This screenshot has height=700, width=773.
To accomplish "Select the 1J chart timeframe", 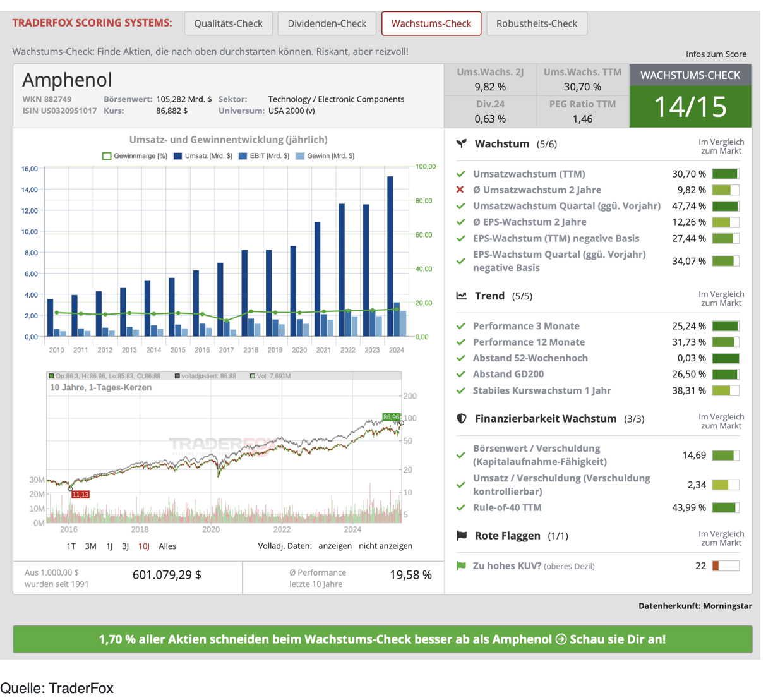I will (109, 546).
